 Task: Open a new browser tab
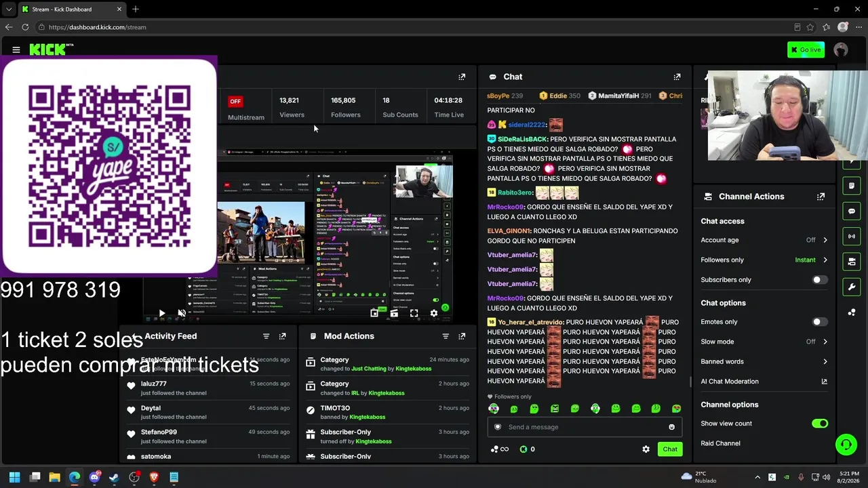coord(136,9)
